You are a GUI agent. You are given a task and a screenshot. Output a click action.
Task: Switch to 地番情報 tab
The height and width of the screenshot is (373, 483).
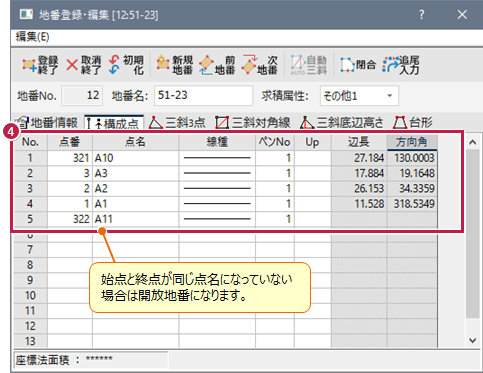point(47,123)
